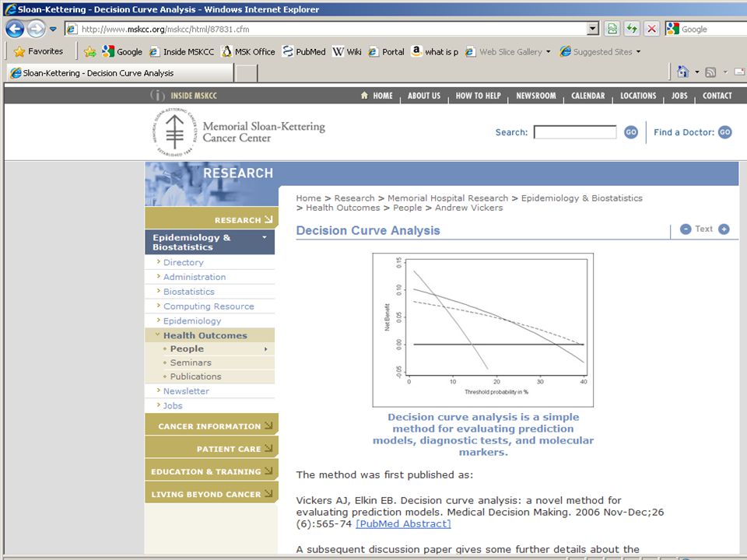Screen dimensions: 747x560
Task: Collapse the Health Outcomes sidebar item
Action: click(209, 335)
